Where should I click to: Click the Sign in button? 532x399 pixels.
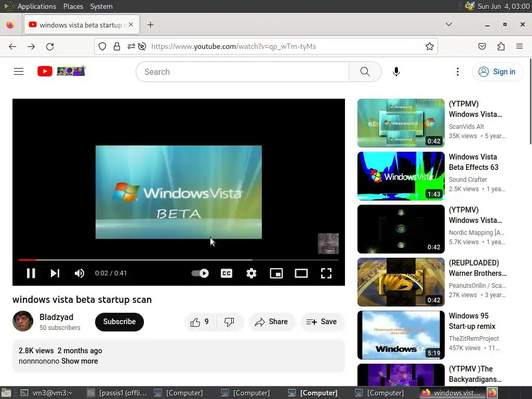pos(497,72)
